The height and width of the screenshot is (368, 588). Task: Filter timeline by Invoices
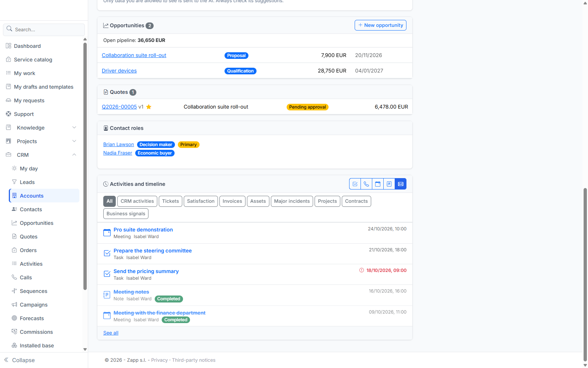coord(232,201)
